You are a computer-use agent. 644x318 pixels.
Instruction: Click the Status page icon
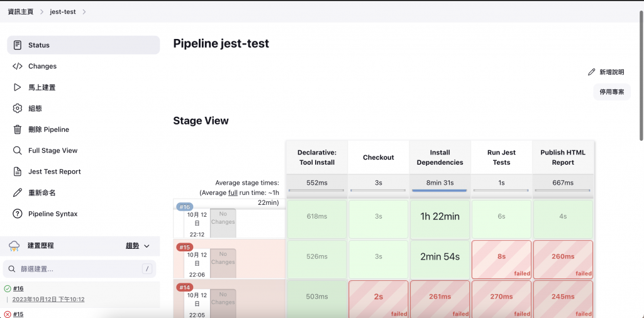point(18,45)
